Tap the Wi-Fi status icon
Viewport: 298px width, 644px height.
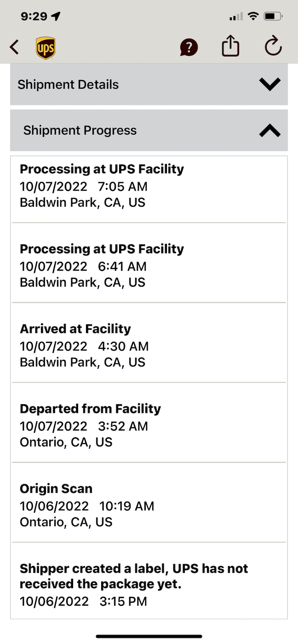click(x=253, y=17)
